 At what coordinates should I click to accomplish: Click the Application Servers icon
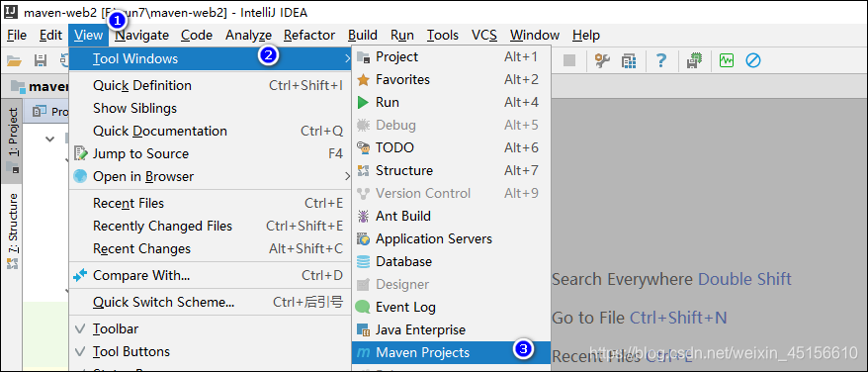tap(363, 239)
